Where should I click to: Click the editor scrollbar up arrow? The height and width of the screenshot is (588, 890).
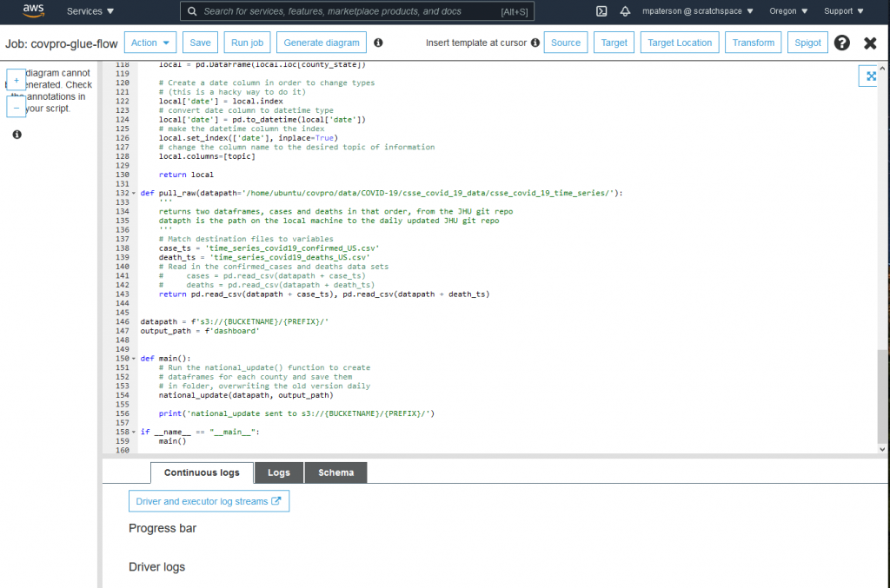pyautogui.click(x=881, y=68)
